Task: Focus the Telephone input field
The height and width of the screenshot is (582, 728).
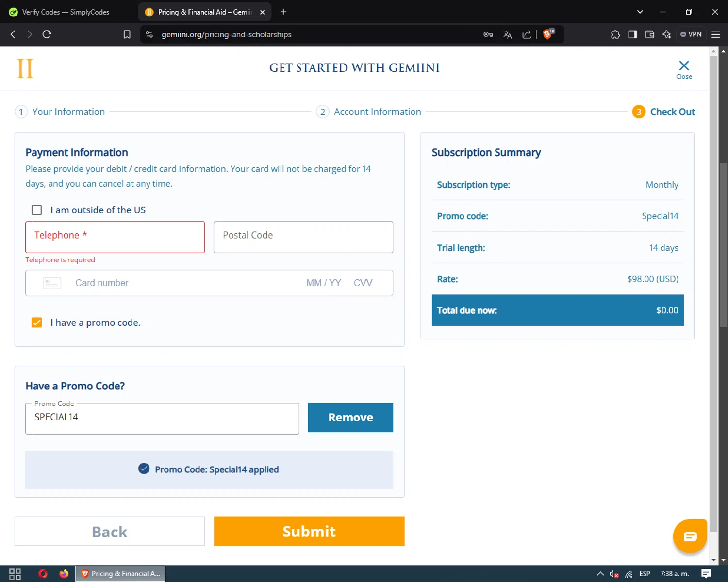Action: coord(115,237)
